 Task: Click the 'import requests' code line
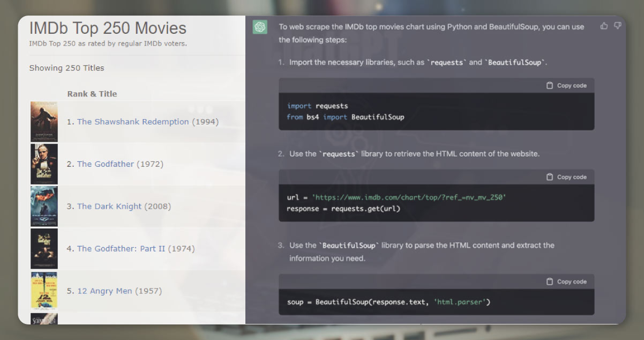pos(318,106)
